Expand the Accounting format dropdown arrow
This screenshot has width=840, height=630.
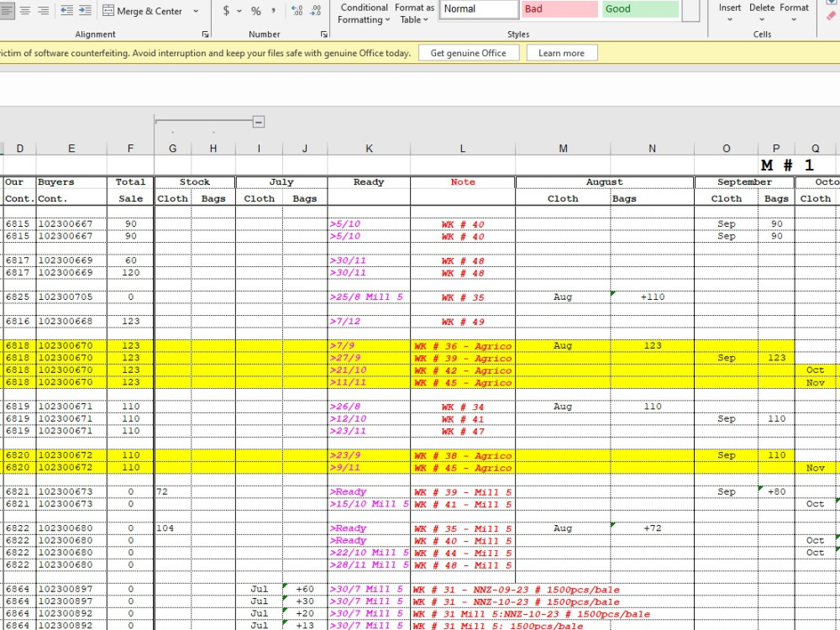pyautogui.click(x=239, y=11)
